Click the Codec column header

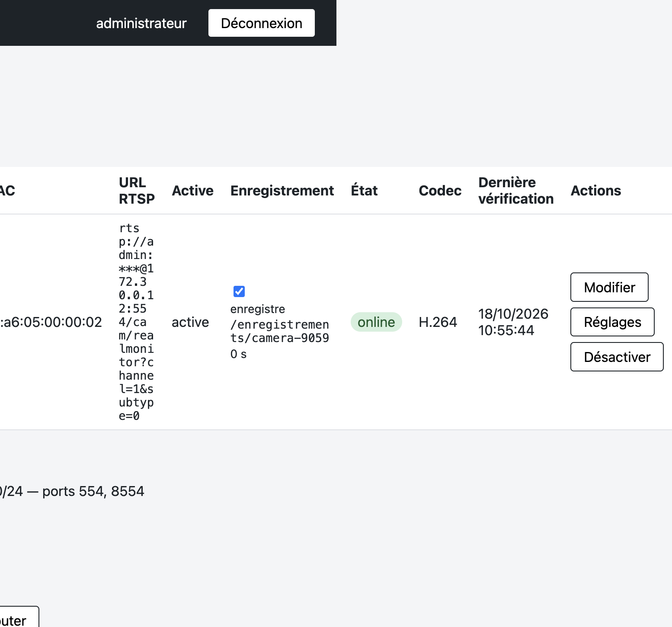click(440, 191)
